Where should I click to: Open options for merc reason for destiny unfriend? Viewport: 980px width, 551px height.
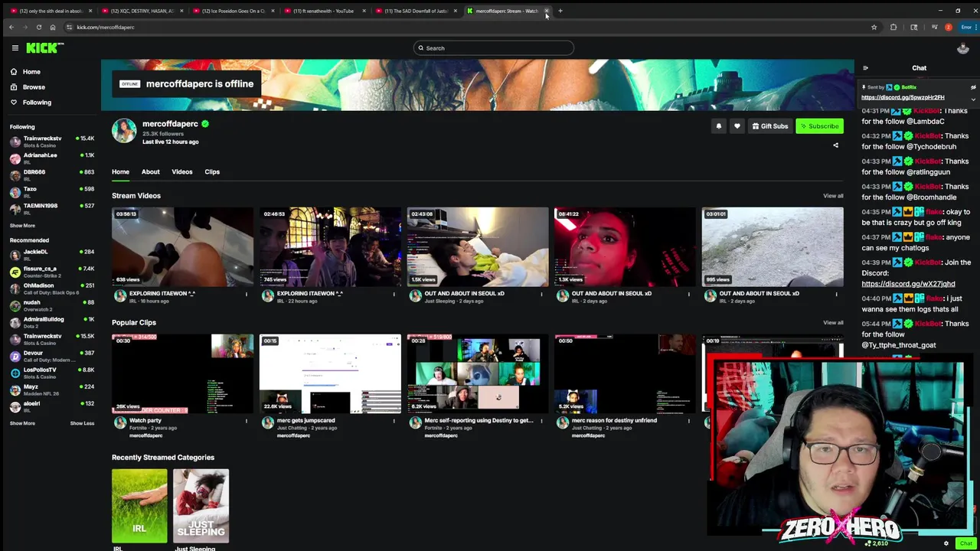point(689,421)
